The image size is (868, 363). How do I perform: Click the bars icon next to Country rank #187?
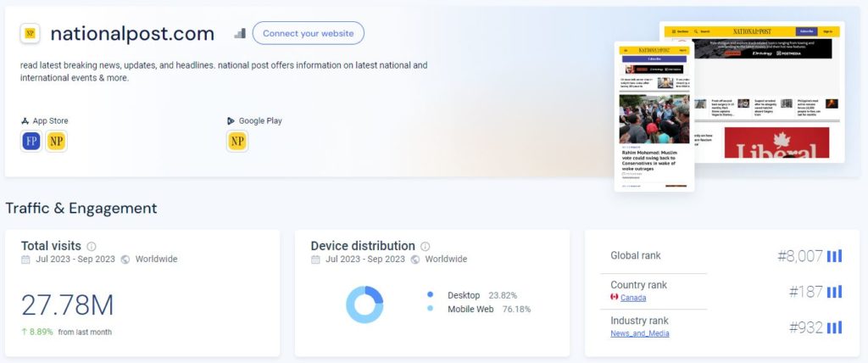click(834, 292)
